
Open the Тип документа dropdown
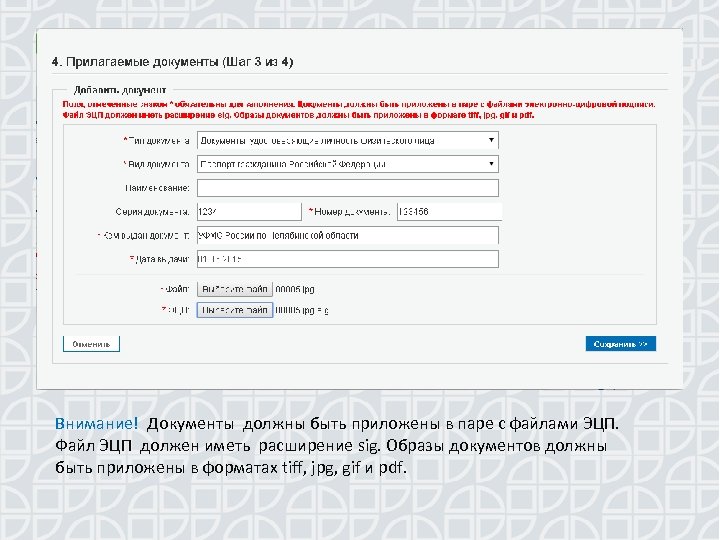348,140
